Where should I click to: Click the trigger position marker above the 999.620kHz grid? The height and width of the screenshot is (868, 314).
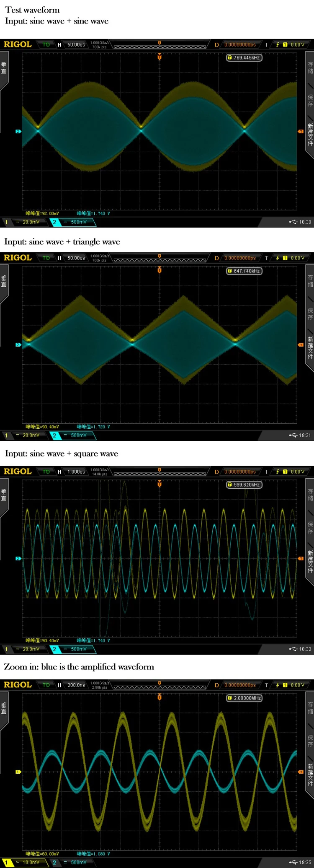160,483
